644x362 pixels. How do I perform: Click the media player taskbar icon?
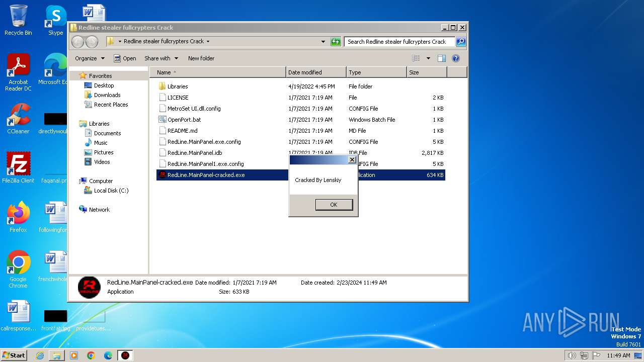click(x=74, y=355)
